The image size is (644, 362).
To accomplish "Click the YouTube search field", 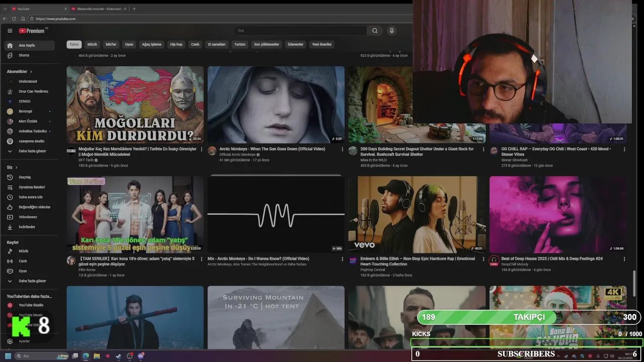I will [x=300, y=31].
